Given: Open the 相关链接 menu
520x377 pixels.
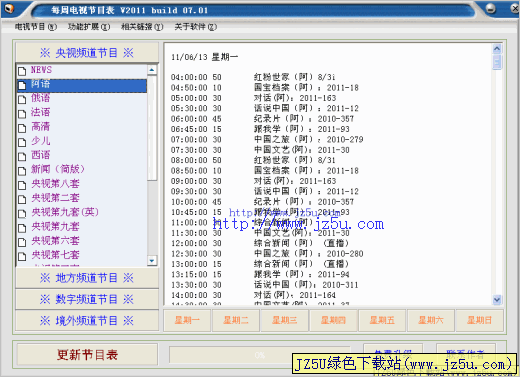Looking at the screenshot, I should (142, 27).
